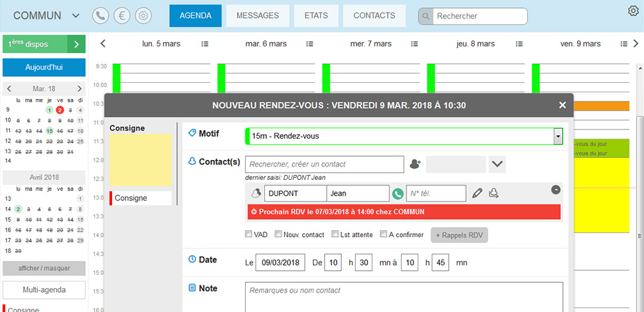
Task: Switch to the AGENDA tab
Action: 195,16
